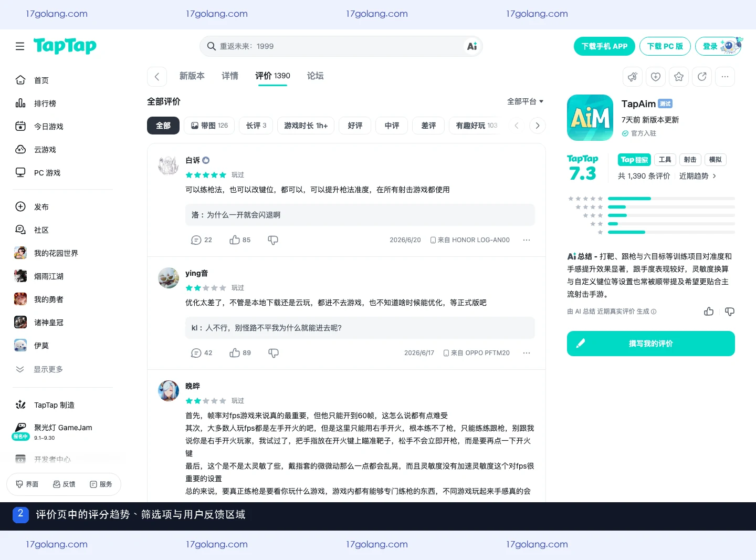The image size is (756, 560).
Task: Like 白诉's review with 85 likes
Action: pyautogui.click(x=240, y=240)
